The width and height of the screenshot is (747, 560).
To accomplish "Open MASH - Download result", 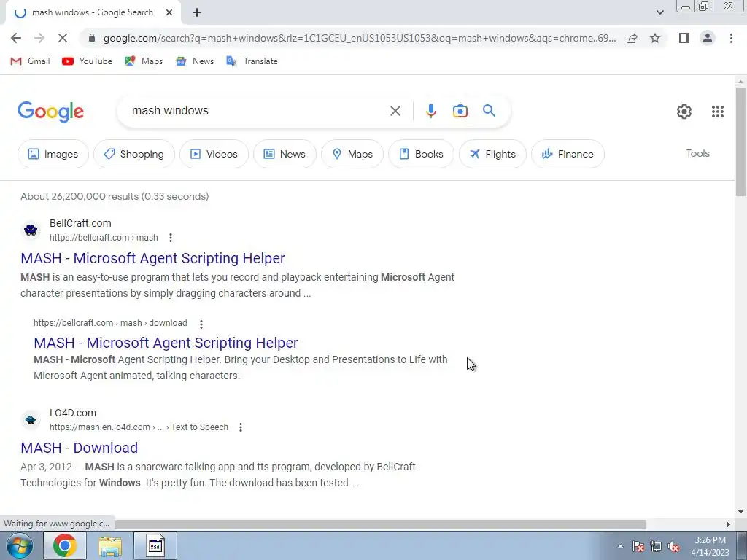I will [x=79, y=448].
